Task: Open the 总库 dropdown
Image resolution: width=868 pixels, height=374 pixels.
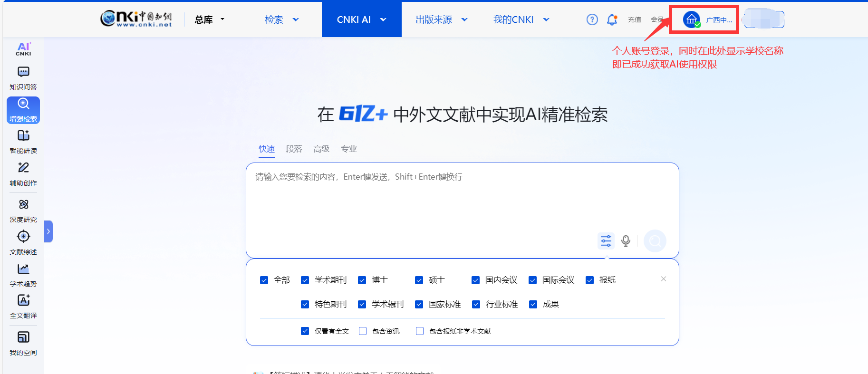Action: click(209, 19)
